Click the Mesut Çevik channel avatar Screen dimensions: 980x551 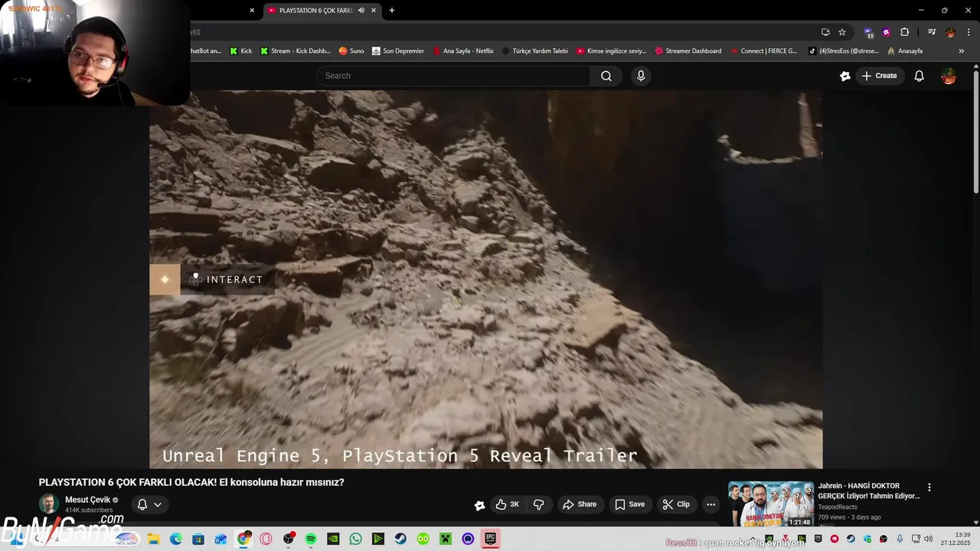[49, 504]
